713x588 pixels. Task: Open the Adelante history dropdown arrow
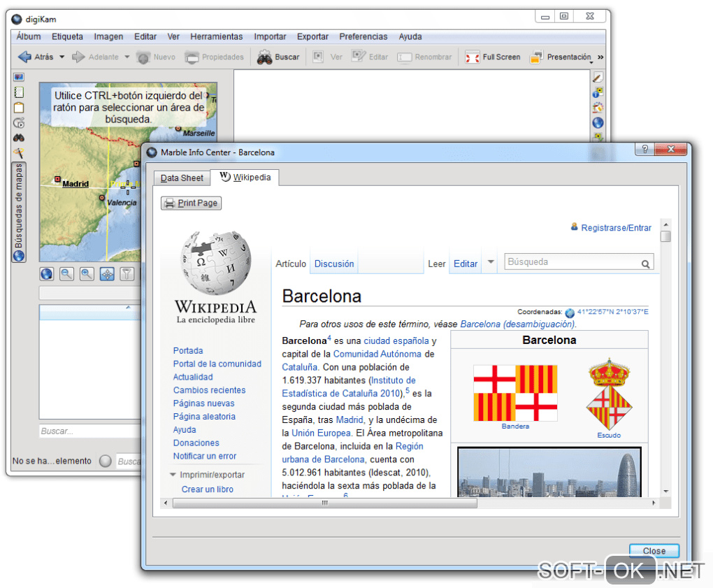pyautogui.click(x=127, y=57)
